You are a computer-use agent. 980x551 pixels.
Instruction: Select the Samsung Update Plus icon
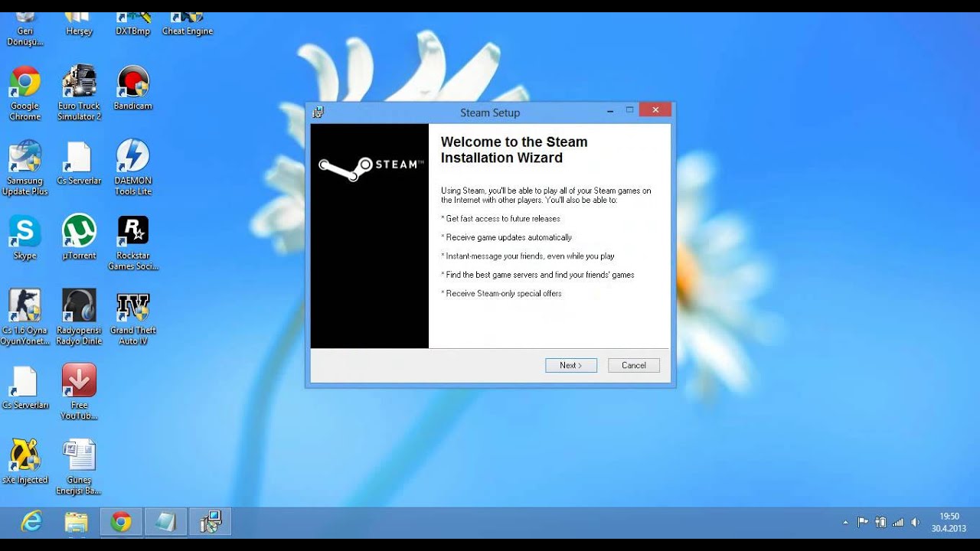[x=24, y=168]
